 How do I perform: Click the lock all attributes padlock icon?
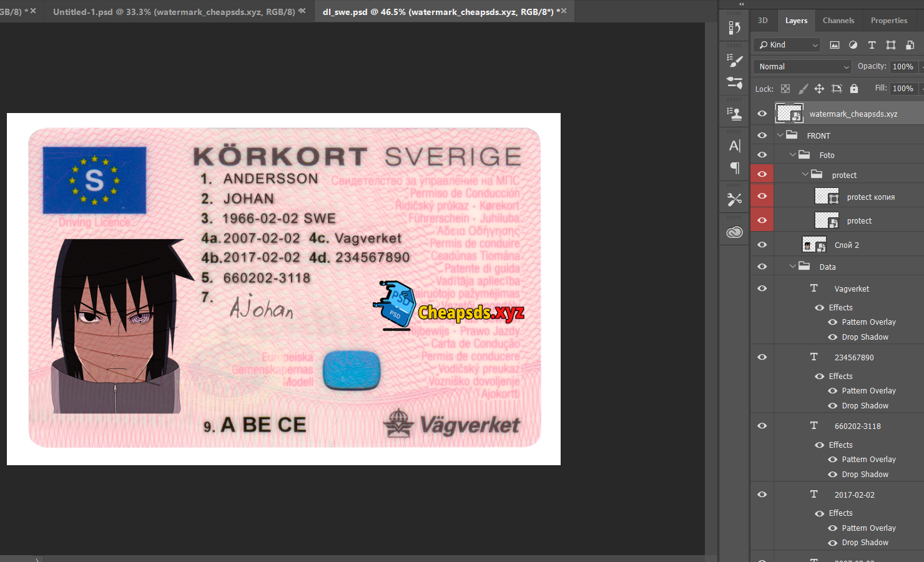tap(854, 89)
